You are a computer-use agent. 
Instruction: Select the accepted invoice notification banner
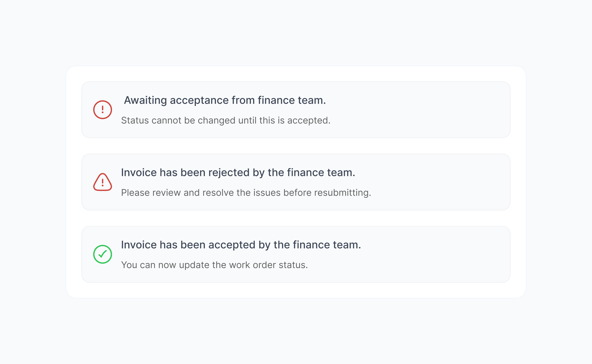pos(296,254)
